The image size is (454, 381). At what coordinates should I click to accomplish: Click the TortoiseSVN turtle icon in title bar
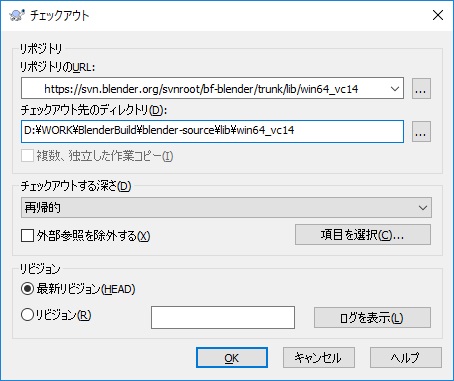pos(17,15)
